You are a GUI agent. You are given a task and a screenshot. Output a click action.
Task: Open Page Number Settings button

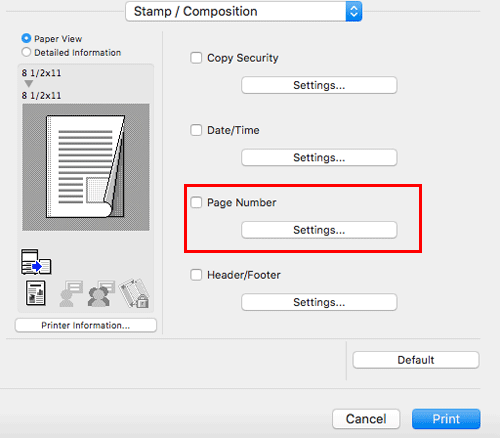pyautogui.click(x=319, y=230)
